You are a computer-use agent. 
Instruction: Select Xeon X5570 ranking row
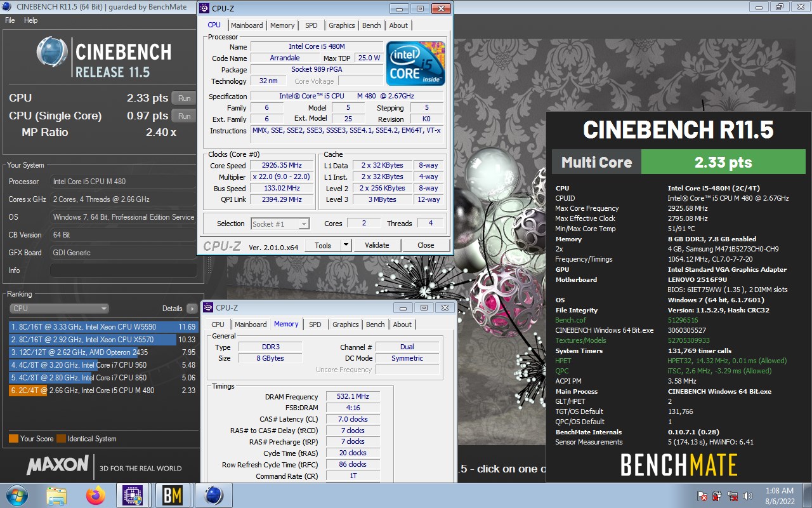103,340
